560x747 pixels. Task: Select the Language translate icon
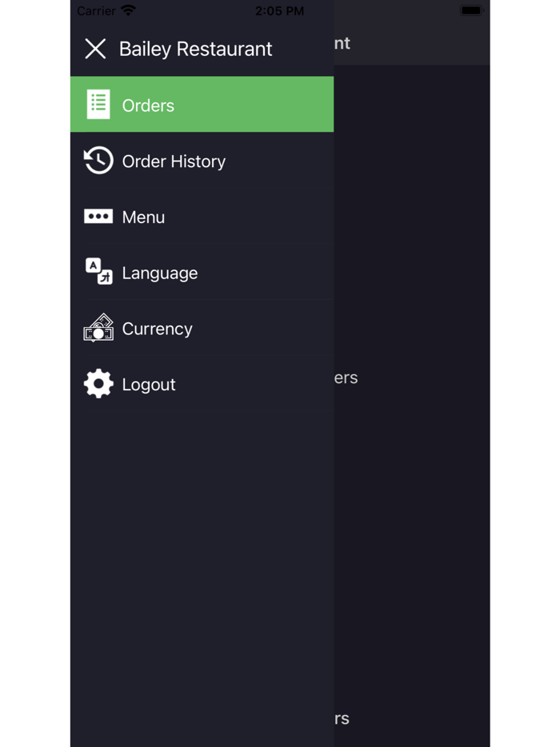[x=98, y=272]
